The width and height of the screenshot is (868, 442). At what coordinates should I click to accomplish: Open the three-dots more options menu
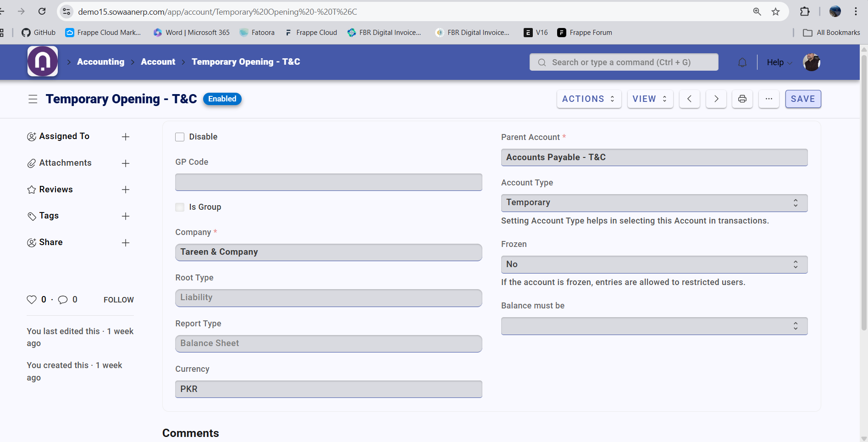click(x=768, y=99)
